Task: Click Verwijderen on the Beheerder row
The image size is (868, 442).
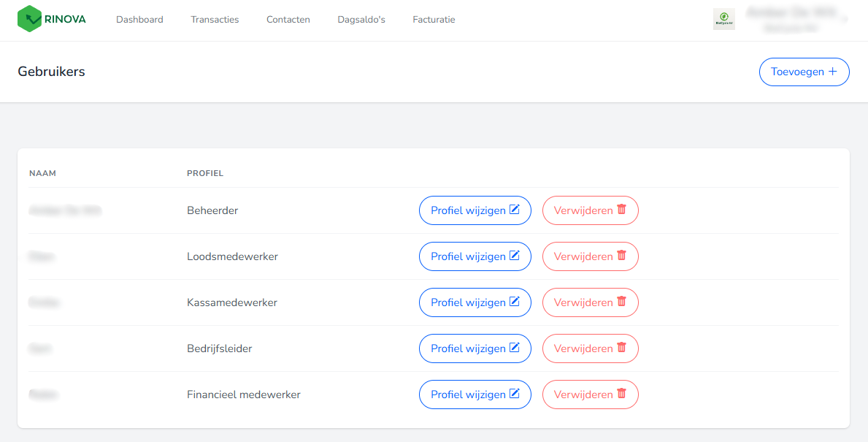Action: 590,210
